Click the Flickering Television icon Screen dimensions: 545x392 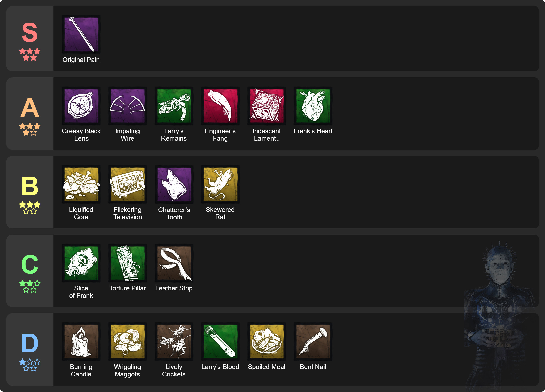(127, 184)
